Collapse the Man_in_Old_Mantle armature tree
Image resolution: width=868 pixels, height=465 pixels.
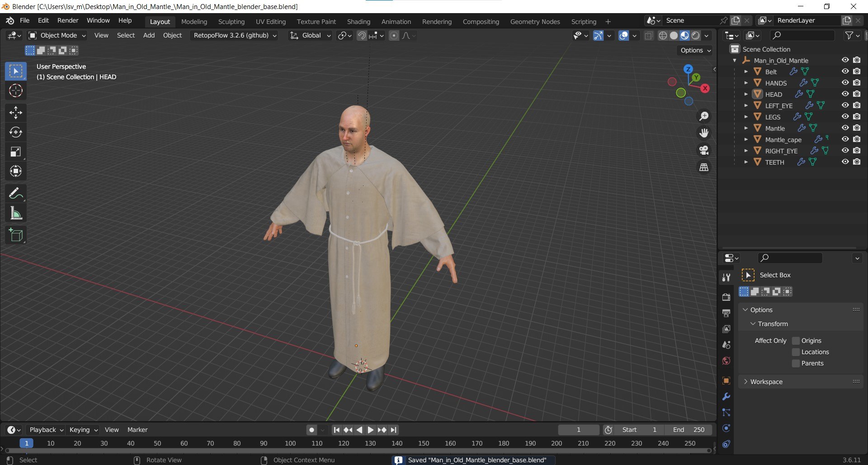(x=735, y=60)
